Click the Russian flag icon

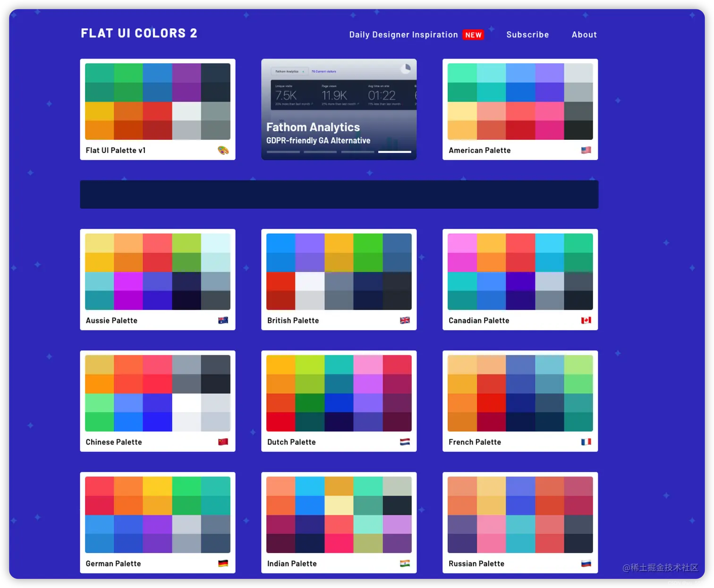tap(586, 563)
